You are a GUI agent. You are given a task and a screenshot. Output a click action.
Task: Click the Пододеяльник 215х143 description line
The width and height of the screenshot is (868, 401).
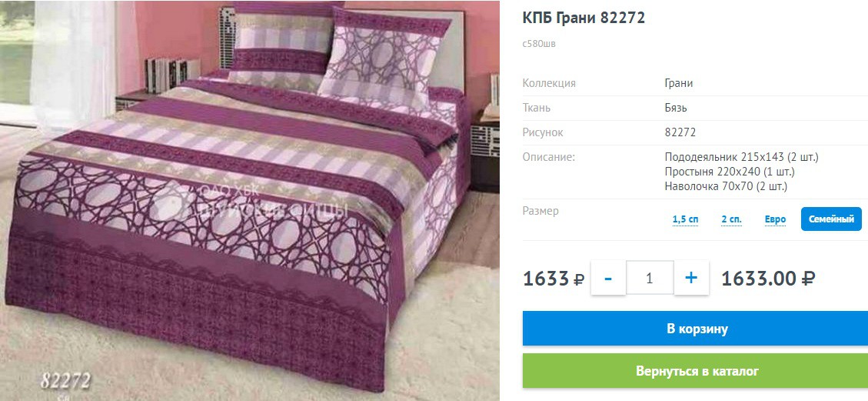(741, 157)
